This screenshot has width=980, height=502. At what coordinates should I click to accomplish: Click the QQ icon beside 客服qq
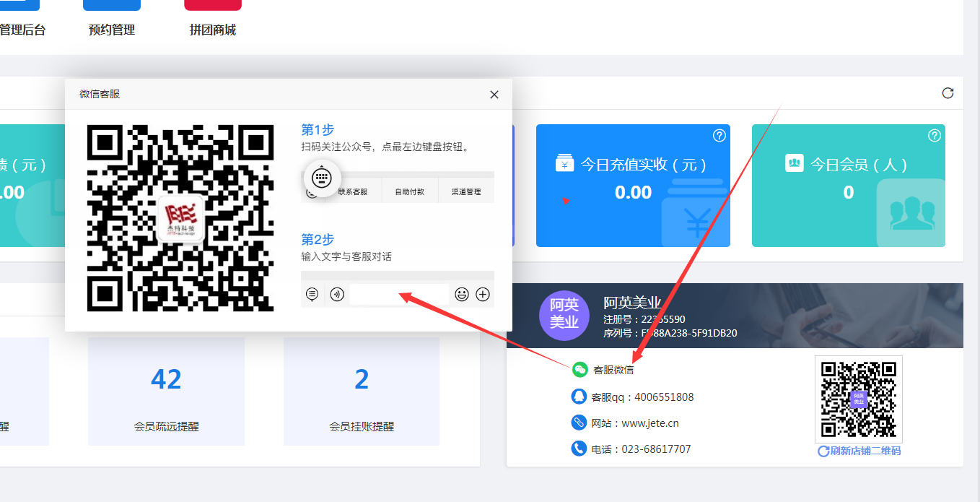tap(579, 397)
